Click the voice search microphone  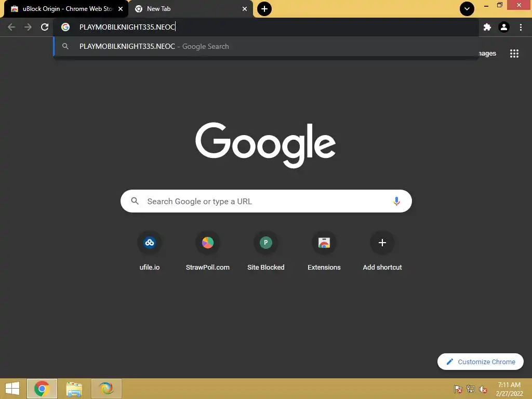(396, 201)
